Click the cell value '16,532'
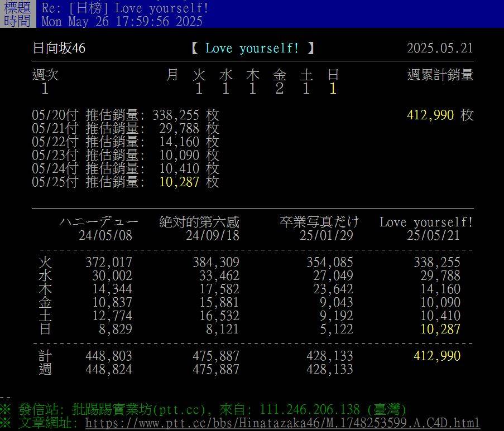This screenshot has height=431, width=504. 219,316
